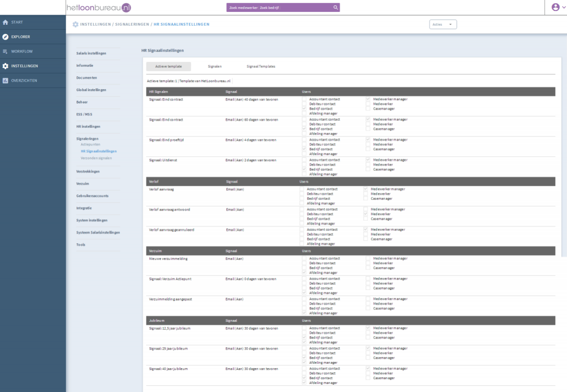567x392 pixels.
Task: Go to Gebruikersaccounts settings
Action: pos(92,196)
